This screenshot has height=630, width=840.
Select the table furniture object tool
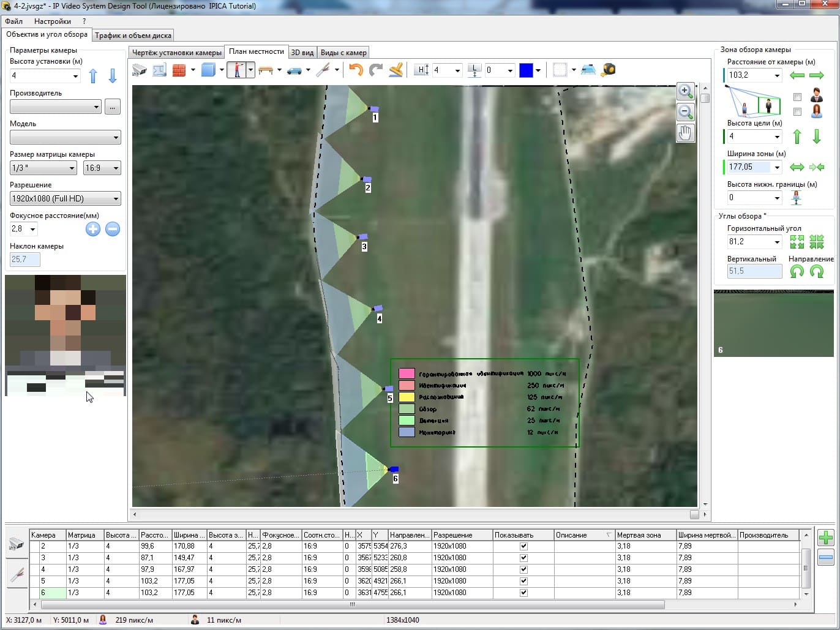[x=266, y=70]
